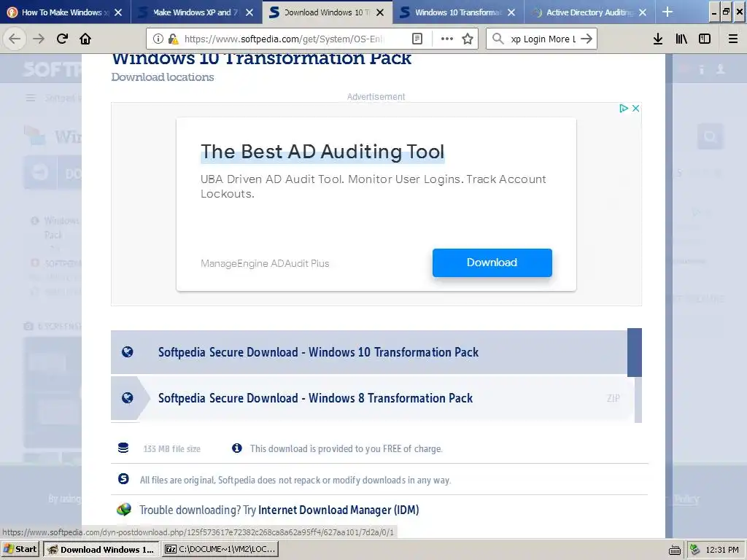Click the file size database icon

[x=123, y=448]
